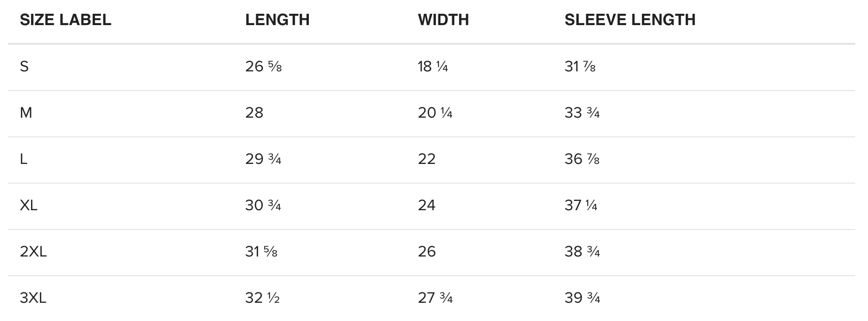This screenshot has width=868, height=321.
Task: Click the SLEEVE LENGTH column header
Action: [630, 20]
